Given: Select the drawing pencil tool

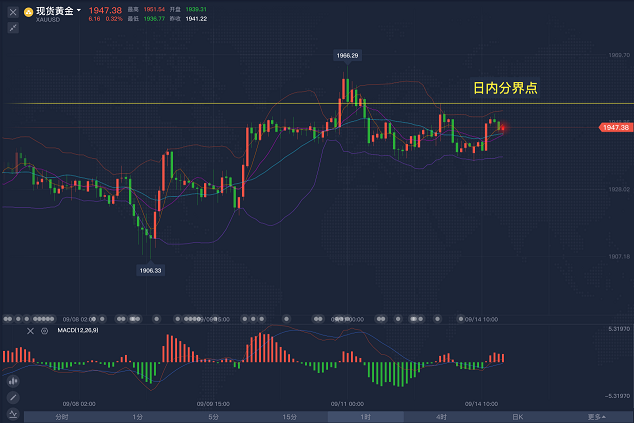Looking at the screenshot, I should [13, 397].
